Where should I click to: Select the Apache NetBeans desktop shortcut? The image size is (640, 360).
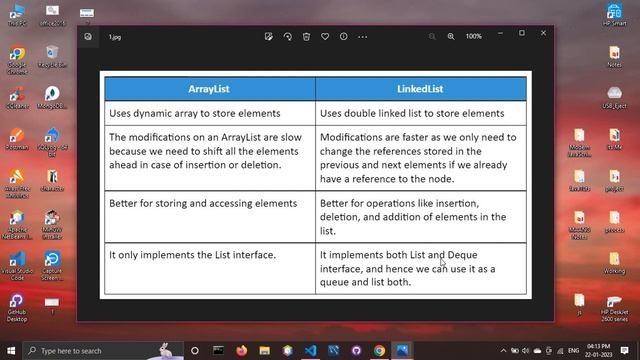(17, 225)
